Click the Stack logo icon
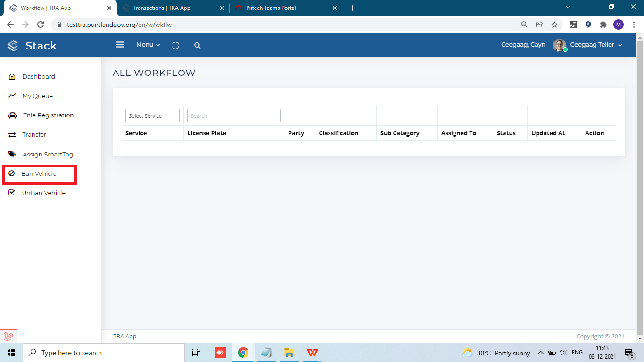 point(13,46)
